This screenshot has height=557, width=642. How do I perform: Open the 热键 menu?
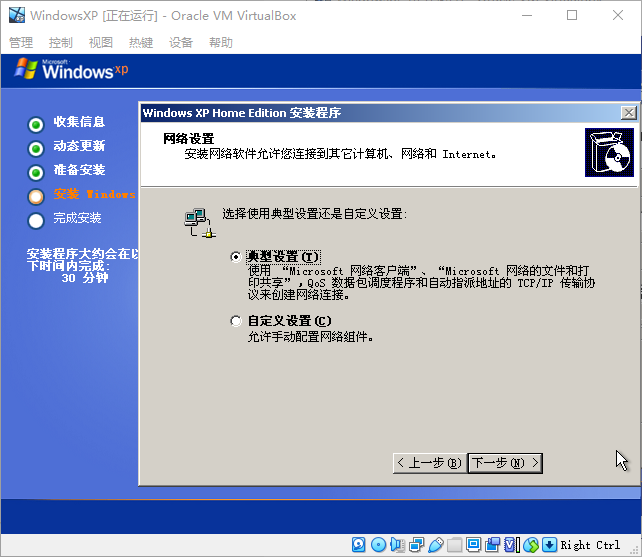[141, 43]
